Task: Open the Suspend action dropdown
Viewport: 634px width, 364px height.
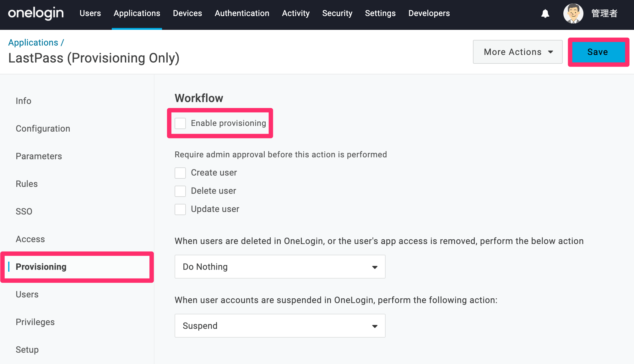Action: [280, 326]
